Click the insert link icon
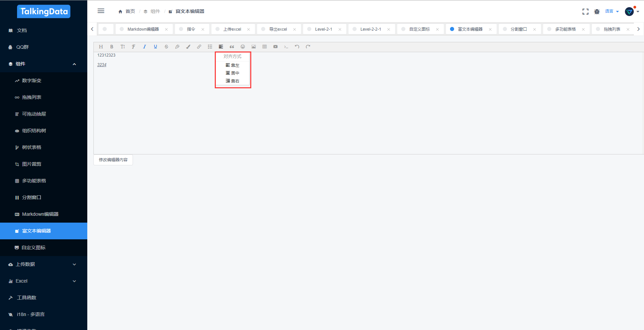This screenshot has width=644, height=330. click(x=199, y=47)
